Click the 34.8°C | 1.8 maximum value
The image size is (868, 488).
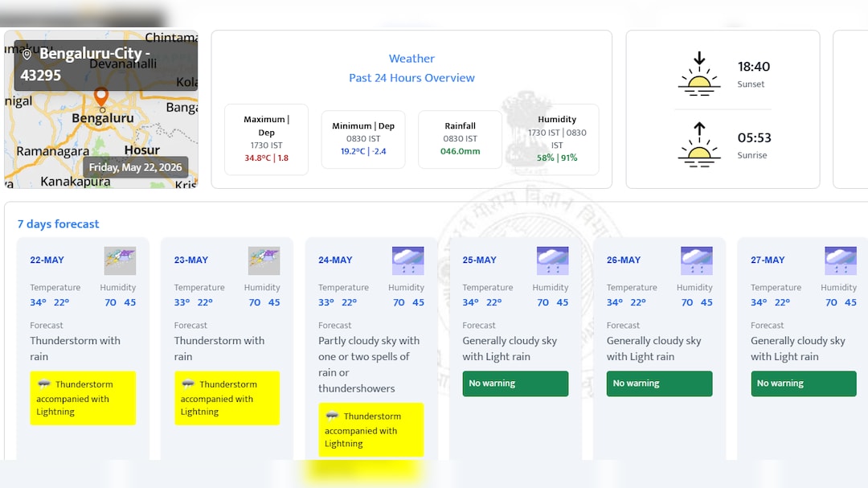266,158
